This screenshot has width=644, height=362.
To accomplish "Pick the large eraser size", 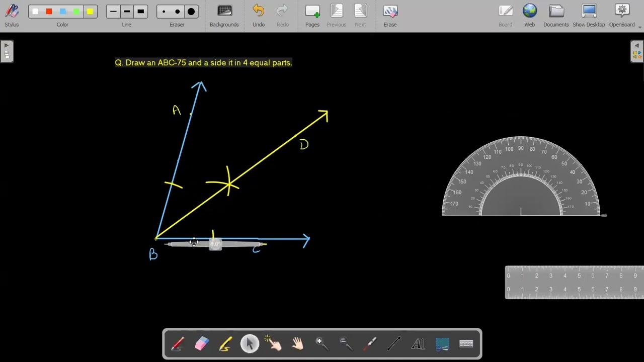I will click(191, 12).
